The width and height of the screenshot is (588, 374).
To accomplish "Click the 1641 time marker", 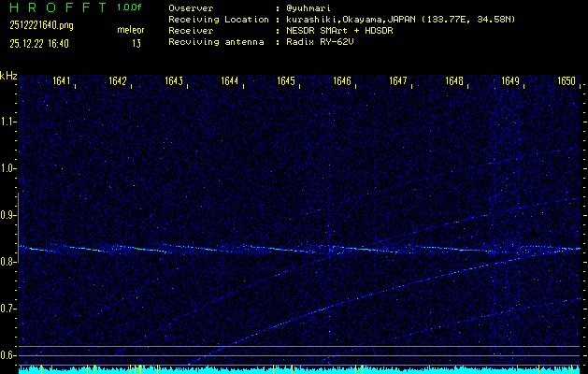I will coord(63,81).
